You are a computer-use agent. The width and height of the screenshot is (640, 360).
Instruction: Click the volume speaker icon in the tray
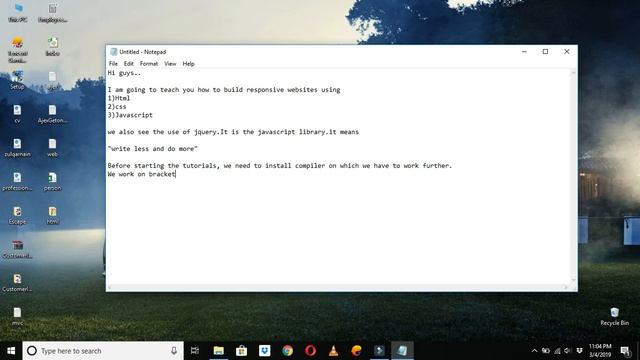coord(568,351)
